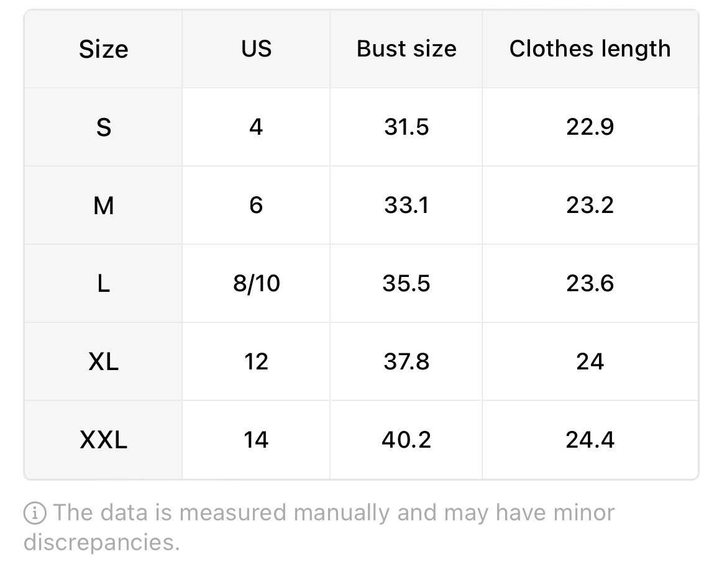Select the US column header

pyautogui.click(x=256, y=49)
